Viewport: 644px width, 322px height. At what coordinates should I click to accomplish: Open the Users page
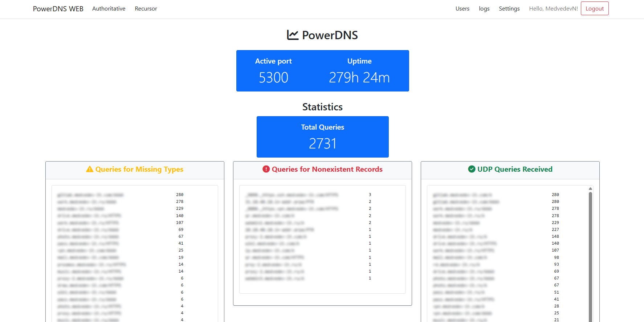462,9
